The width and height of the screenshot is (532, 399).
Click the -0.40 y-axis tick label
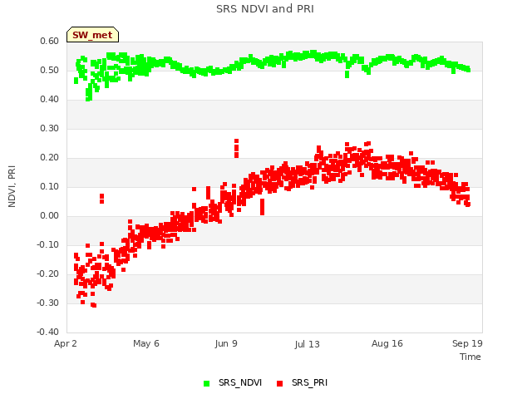pos(48,332)
